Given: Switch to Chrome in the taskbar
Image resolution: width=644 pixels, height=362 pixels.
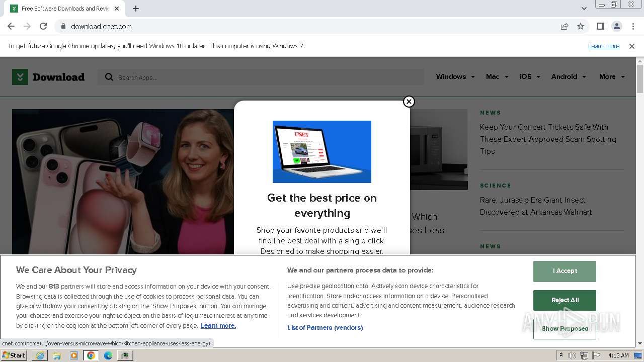Looking at the screenshot, I should pos(91,355).
